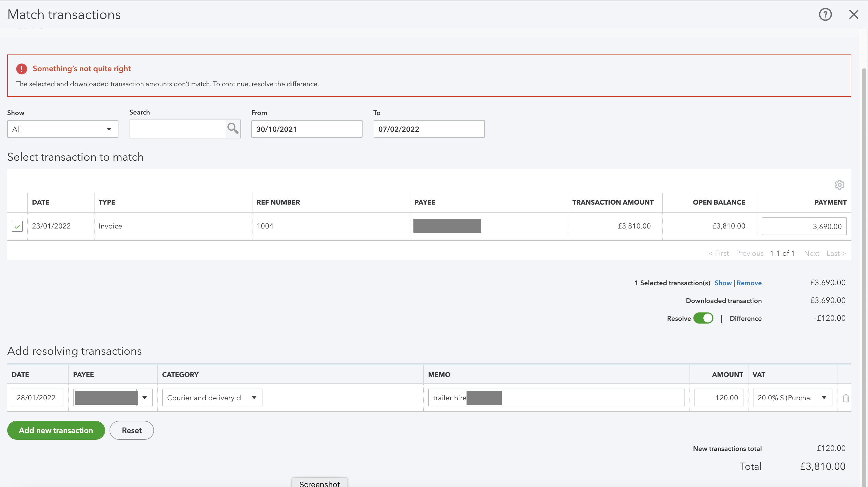The height and width of the screenshot is (487, 868).
Task: Click Remove to deselect the transaction
Action: [749, 283]
